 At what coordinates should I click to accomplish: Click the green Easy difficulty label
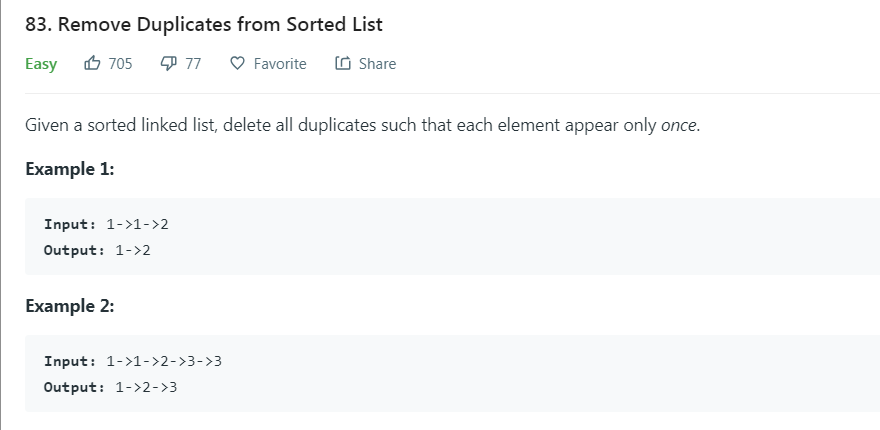41,63
